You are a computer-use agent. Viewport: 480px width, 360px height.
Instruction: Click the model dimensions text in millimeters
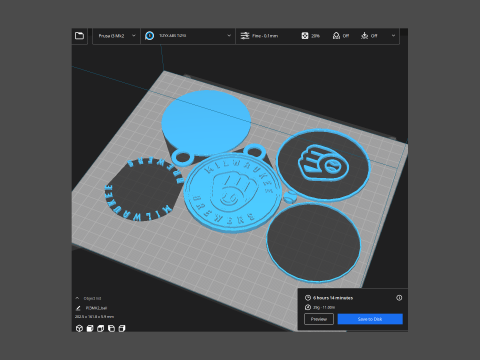point(94,317)
